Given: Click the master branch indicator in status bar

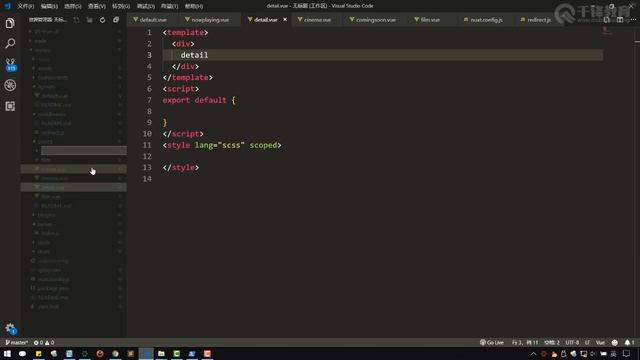Looking at the screenshot, I should pyautogui.click(x=16, y=342).
